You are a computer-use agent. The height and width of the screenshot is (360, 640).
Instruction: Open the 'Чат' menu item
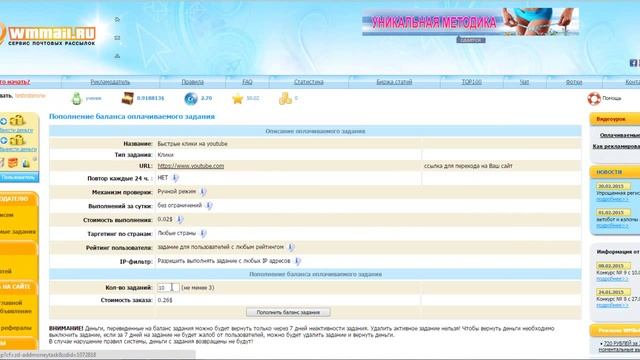524,82
